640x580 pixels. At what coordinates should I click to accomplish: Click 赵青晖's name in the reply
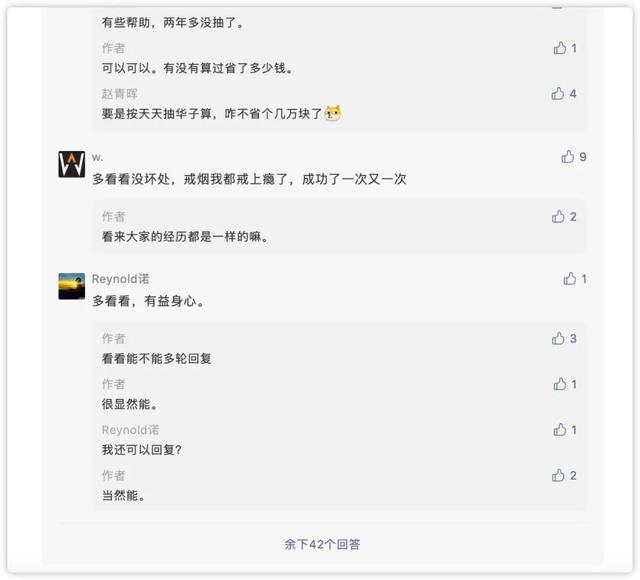click(x=120, y=94)
